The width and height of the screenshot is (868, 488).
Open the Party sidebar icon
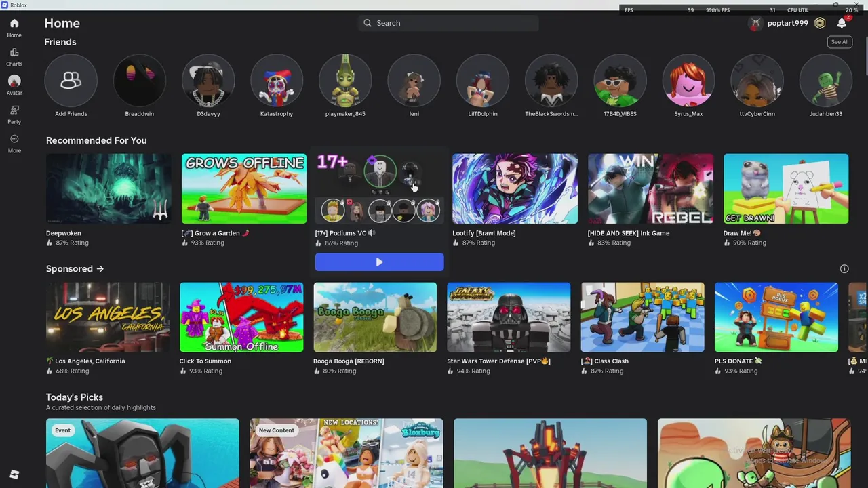tap(14, 110)
